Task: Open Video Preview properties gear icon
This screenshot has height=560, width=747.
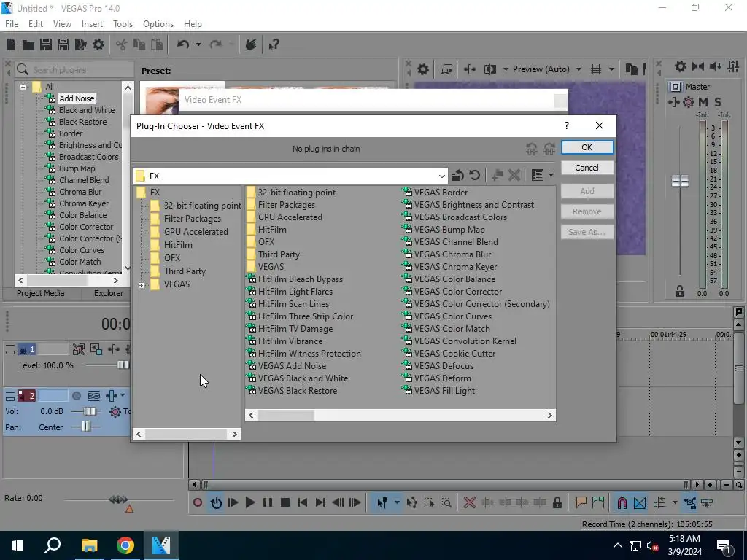Action: [x=422, y=69]
